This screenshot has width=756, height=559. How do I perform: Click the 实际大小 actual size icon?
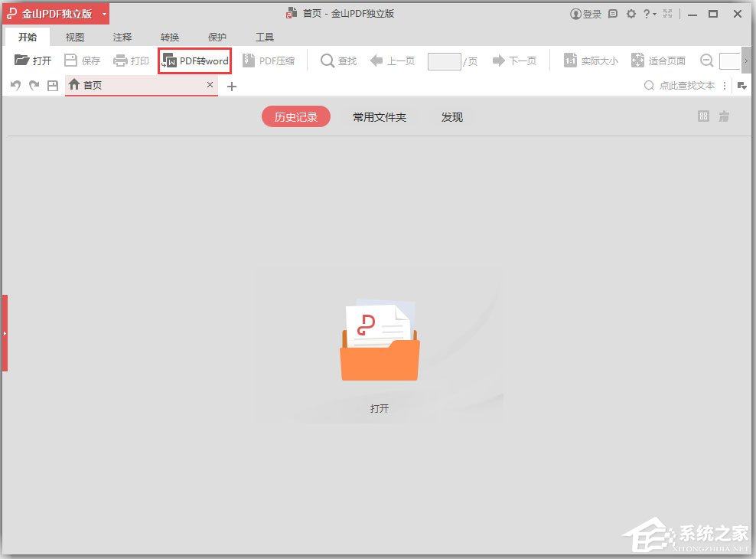pyautogui.click(x=590, y=60)
